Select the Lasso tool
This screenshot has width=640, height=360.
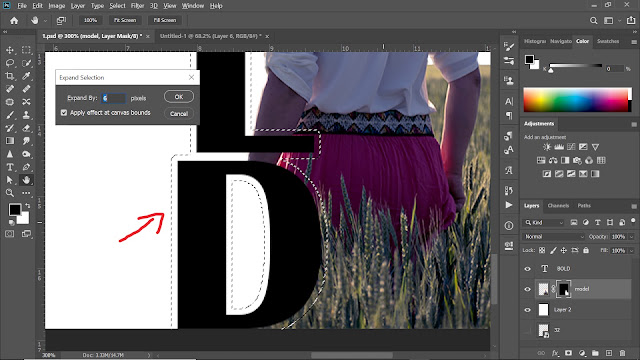(10, 63)
